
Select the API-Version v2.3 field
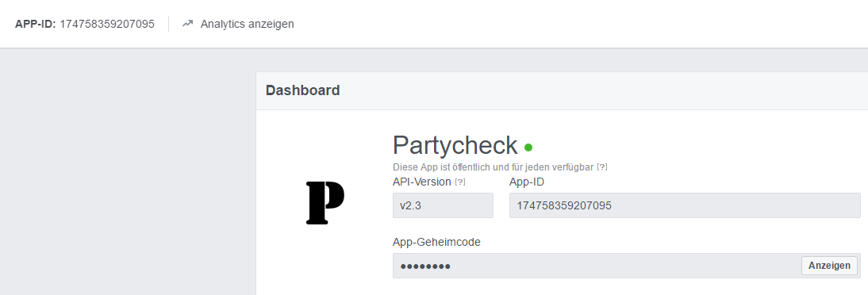(443, 205)
